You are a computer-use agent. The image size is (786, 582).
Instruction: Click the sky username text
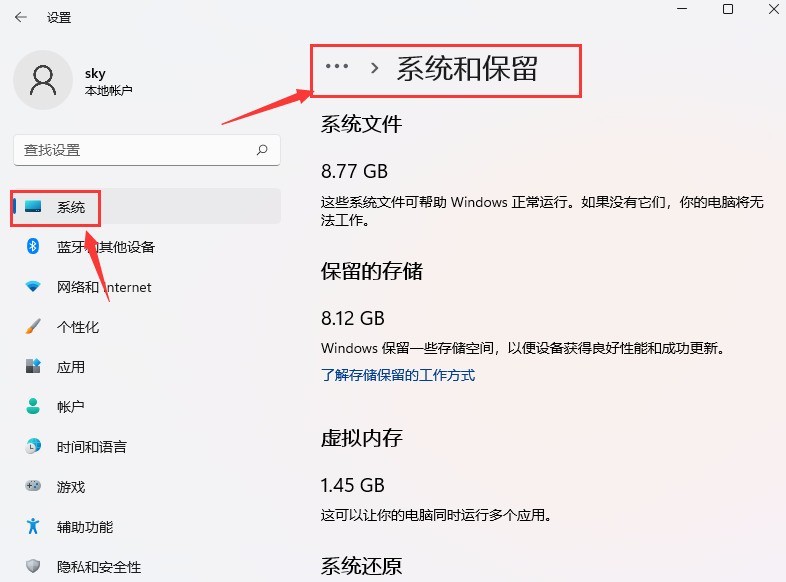[95, 74]
